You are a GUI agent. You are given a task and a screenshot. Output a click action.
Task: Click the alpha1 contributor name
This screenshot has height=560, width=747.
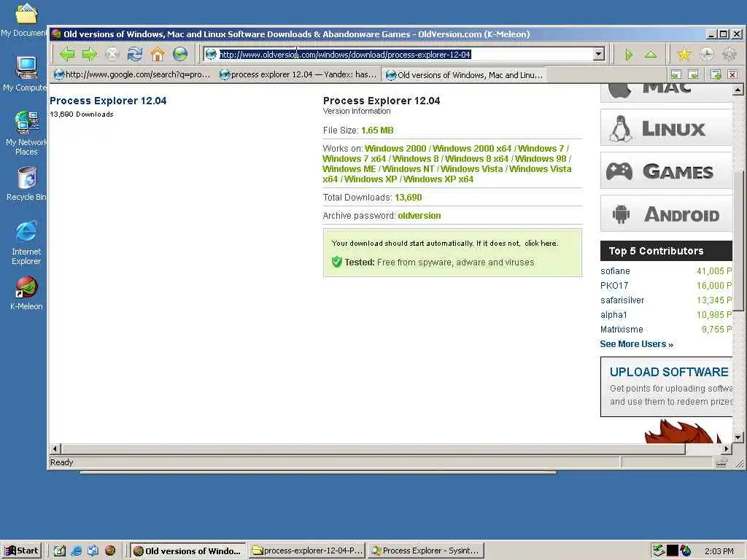point(614,315)
